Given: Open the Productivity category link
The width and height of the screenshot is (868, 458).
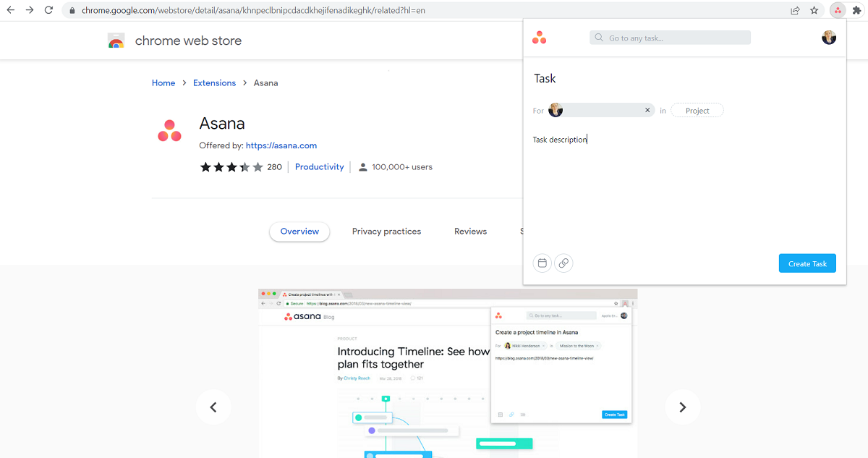Looking at the screenshot, I should coord(319,166).
